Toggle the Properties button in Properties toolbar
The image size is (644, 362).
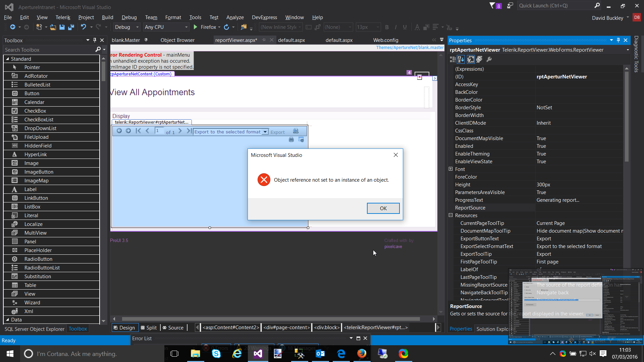471,59
